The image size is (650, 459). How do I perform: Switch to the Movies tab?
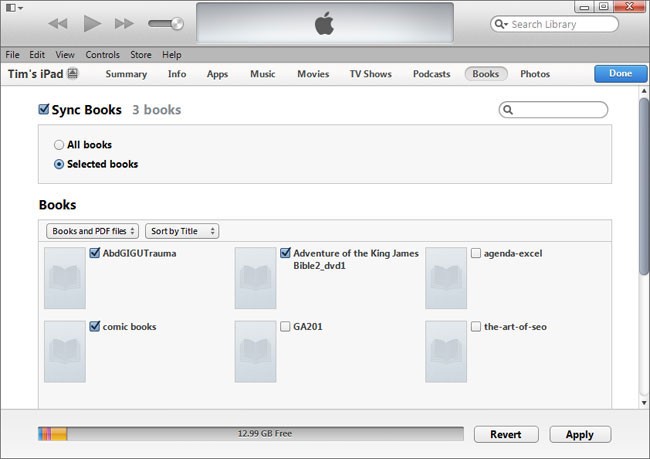point(313,74)
